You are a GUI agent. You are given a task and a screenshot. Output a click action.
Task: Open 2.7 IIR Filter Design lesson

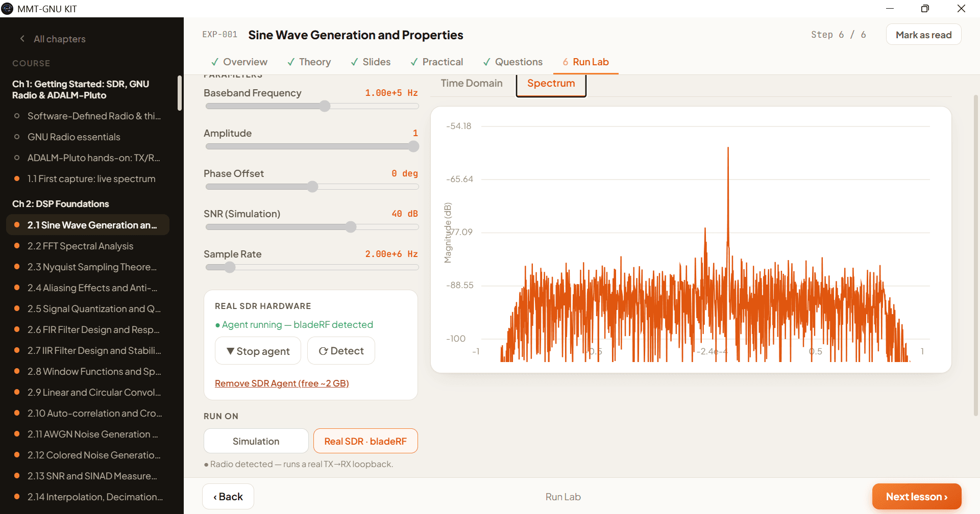point(88,350)
